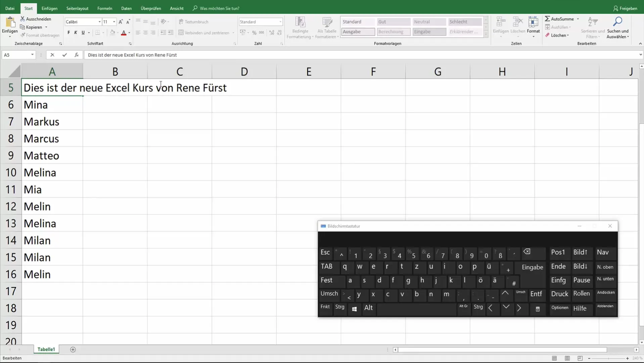Select the Schlecht cell style
Viewport: 644px width, 363px height.
point(465,22)
